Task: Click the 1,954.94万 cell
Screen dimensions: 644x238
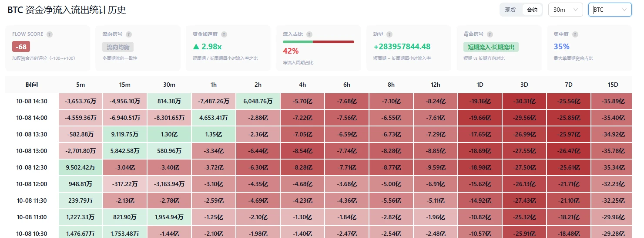Action: (169, 217)
